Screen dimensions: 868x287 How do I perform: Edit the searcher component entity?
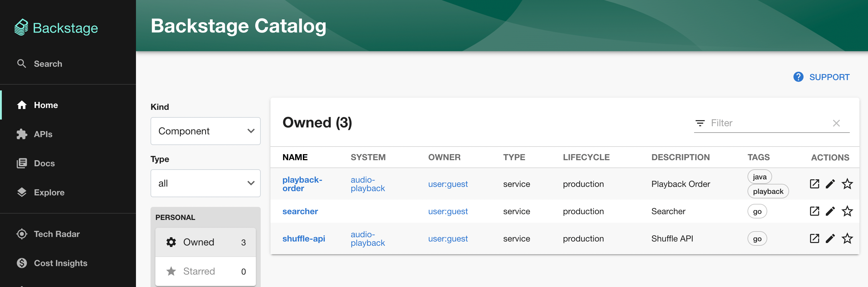[x=831, y=211]
